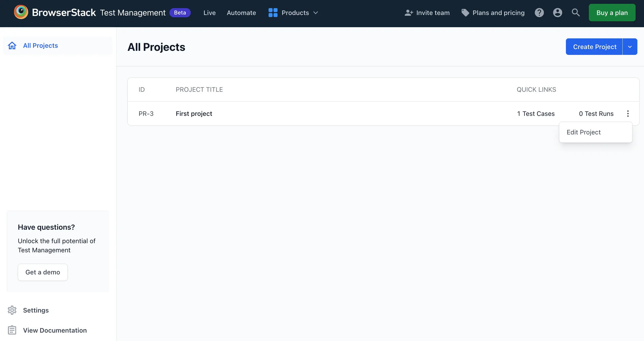Click the View Documentation clipboard icon
Viewport: 644px width, 341px height.
click(x=12, y=330)
